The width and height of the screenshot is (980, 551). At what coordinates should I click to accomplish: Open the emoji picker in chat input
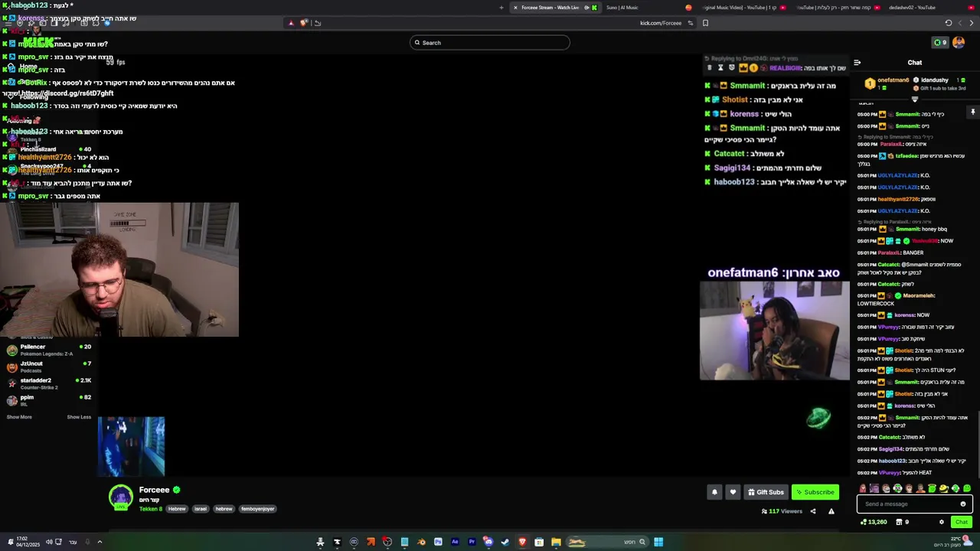(x=963, y=504)
